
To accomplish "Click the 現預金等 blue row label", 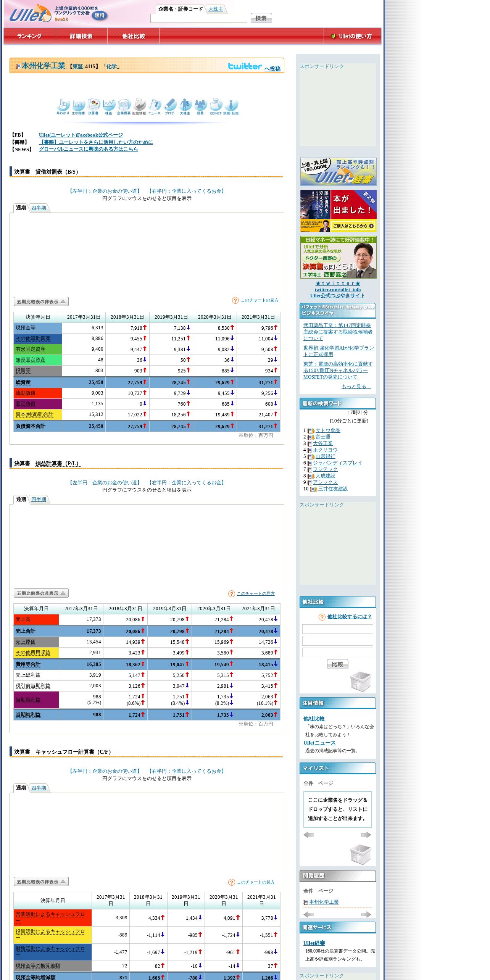I will (38, 328).
